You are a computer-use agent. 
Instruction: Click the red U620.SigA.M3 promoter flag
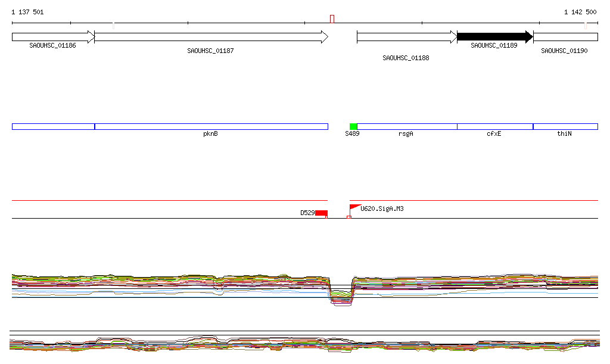[354, 207]
